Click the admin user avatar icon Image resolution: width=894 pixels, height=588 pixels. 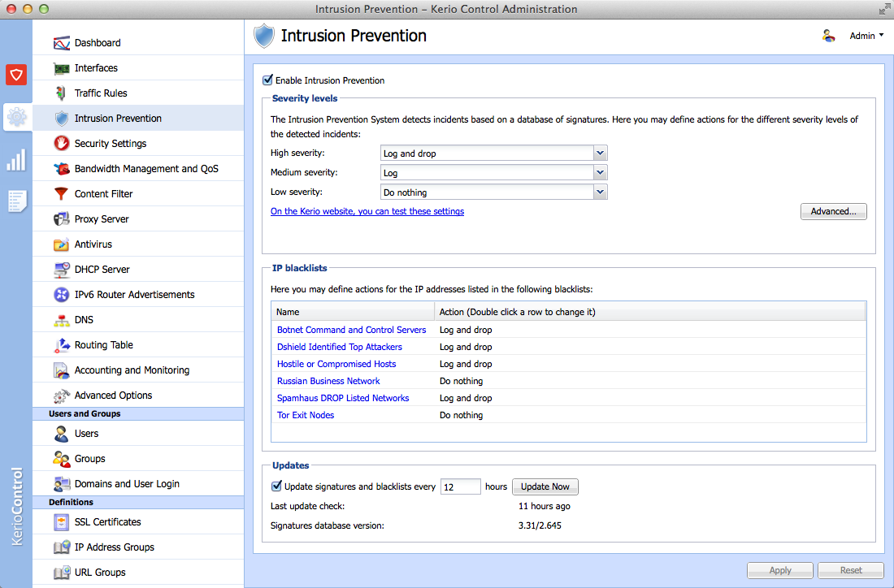pos(828,36)
